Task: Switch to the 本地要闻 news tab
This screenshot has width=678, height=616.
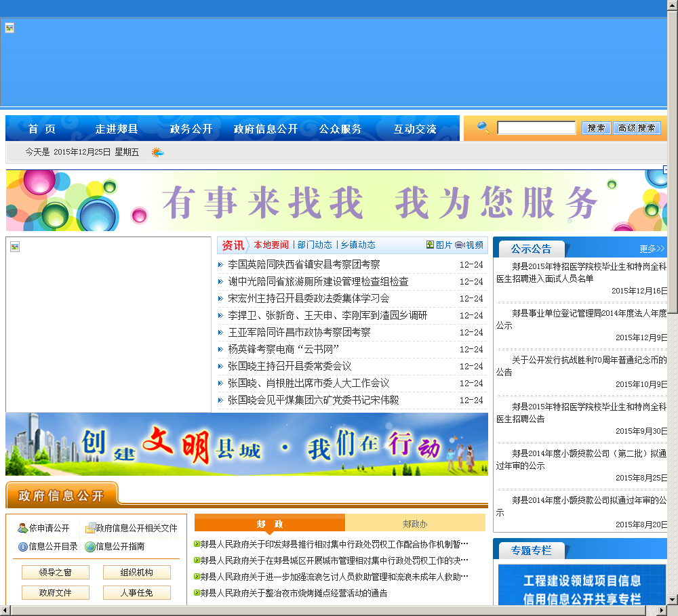Action: 271,245
